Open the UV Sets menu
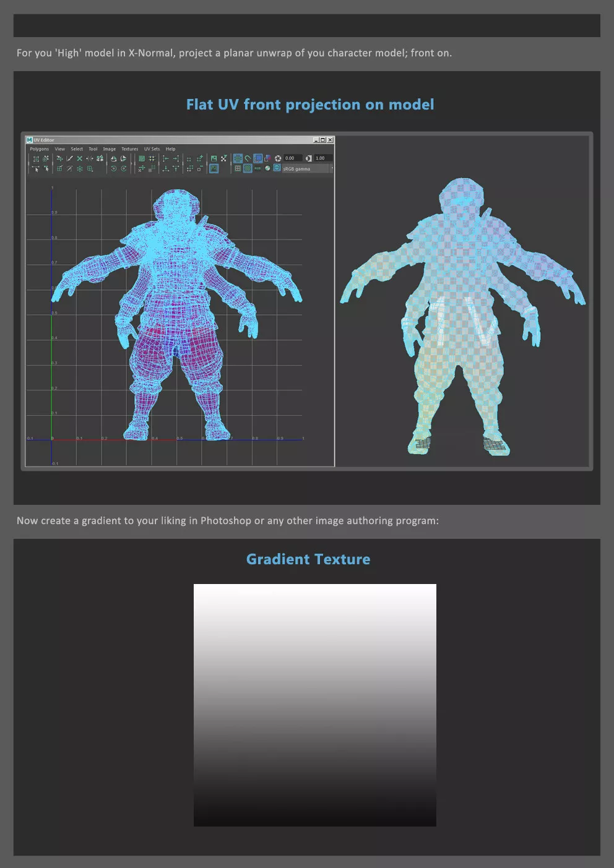The height and width of the screenshot is (868, 614). (152, 149)
